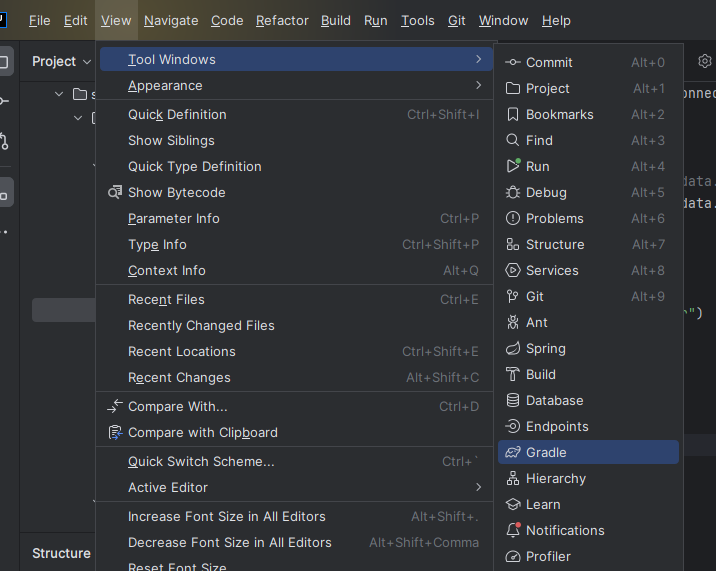
Task: Choose Parameter Info
Action: [x=296, y=218]
